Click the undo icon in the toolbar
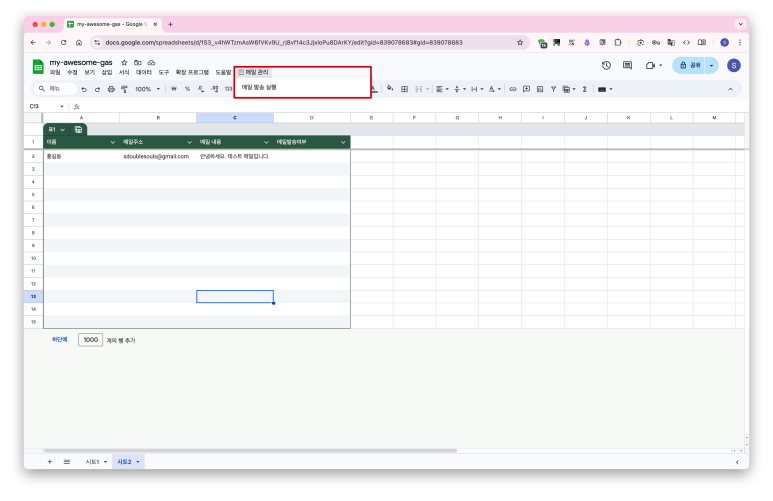 click(x=84, y=89)
